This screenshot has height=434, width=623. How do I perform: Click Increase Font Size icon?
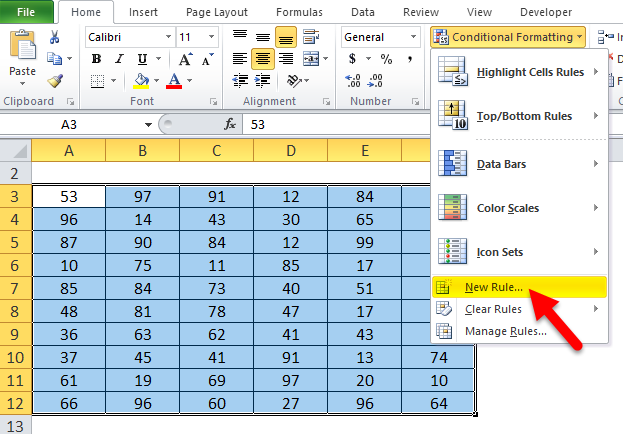pos(185,59)
